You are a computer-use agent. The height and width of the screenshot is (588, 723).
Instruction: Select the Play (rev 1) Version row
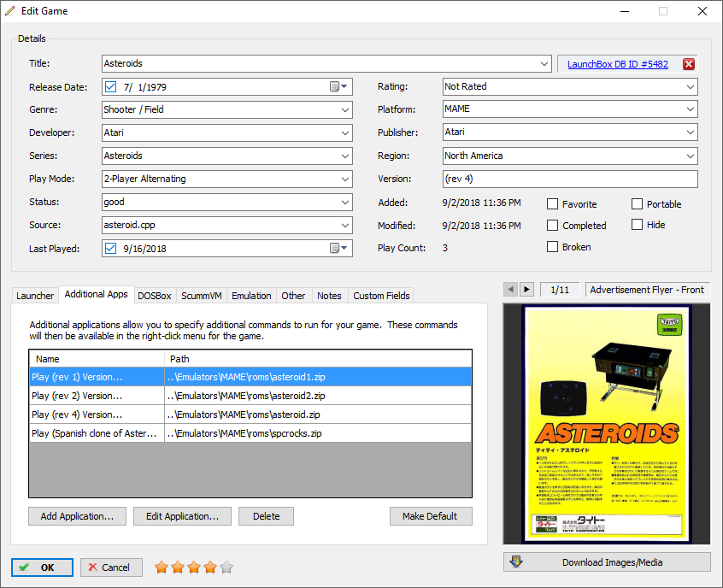point(250,377)
